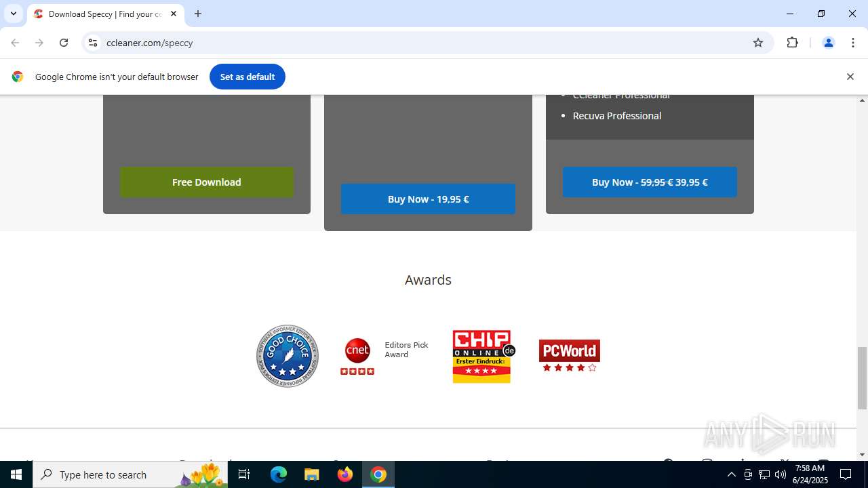Bookmark this page with the star icon
This screenshot has width=868, height=488.
[758, 43]
